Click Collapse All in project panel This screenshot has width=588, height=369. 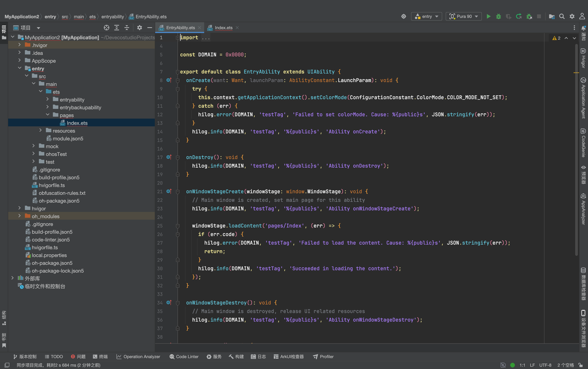tap(127, 28)
